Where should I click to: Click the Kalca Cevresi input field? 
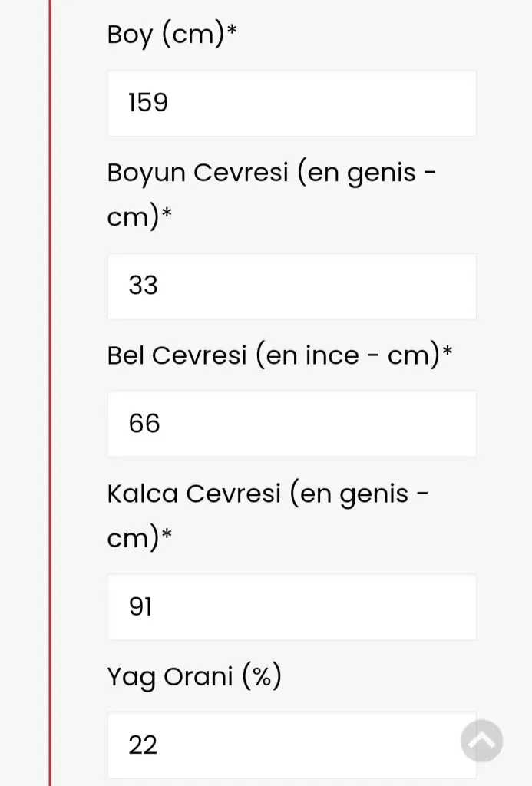(x=292, y=607)
